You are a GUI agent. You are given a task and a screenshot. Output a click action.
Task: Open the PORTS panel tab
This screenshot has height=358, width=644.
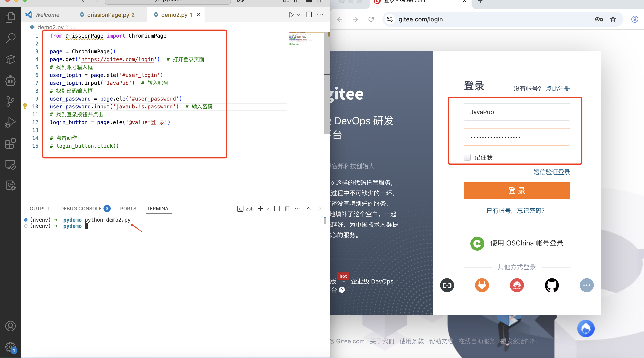(128, 209)
